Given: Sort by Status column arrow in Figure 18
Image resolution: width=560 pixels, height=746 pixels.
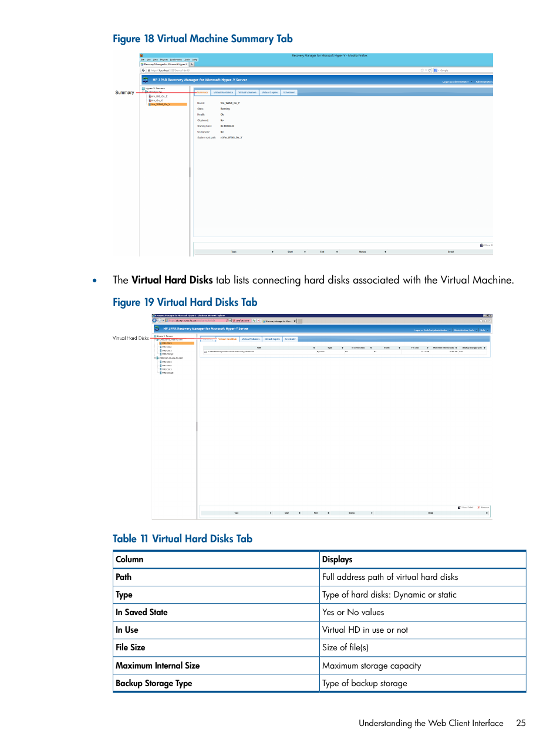Looking at the screenshot, I should coord(385,252).
